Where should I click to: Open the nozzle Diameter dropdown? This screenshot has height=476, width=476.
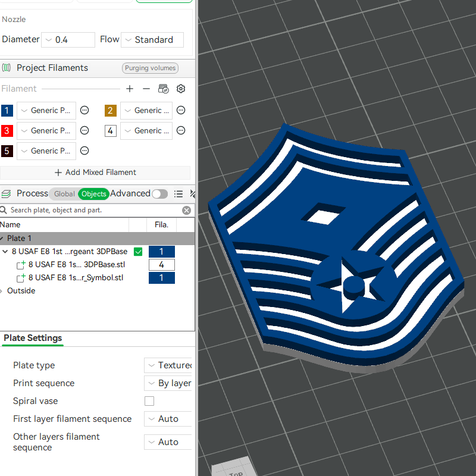(68, 40)
